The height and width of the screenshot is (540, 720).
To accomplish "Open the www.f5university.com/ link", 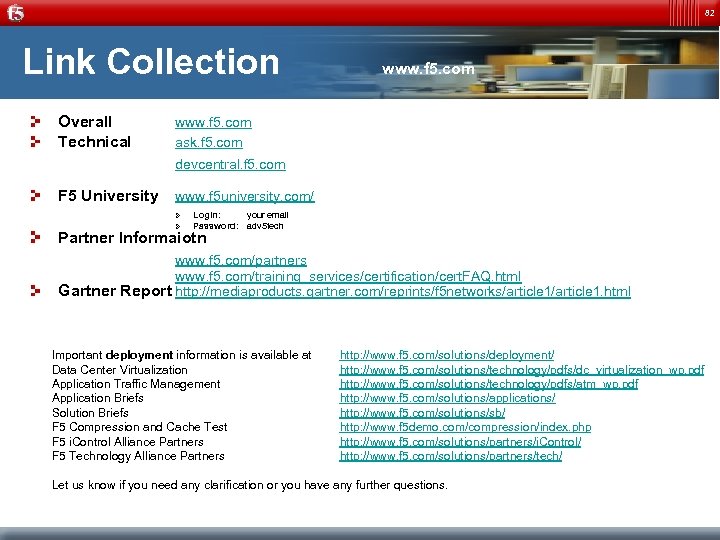I will (x=245, y=197).
